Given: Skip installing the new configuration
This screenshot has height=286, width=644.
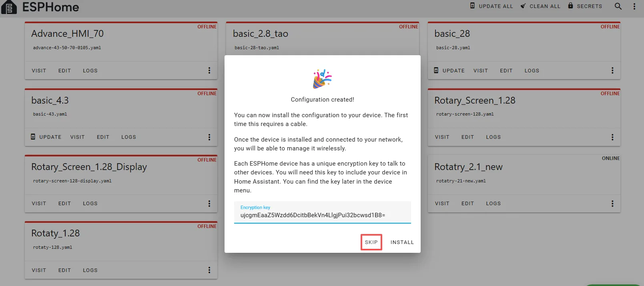Looking at the screenshot, I should click(371, 242).
